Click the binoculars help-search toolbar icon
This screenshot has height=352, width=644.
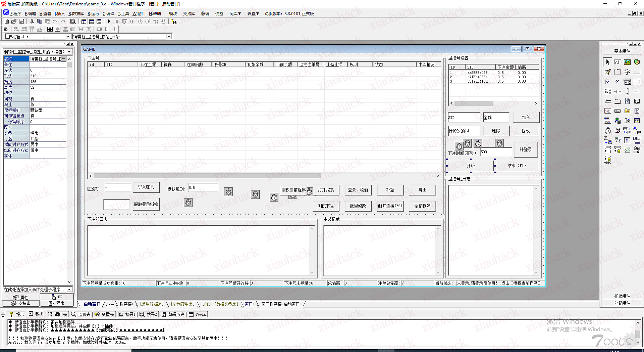[174, 21]
